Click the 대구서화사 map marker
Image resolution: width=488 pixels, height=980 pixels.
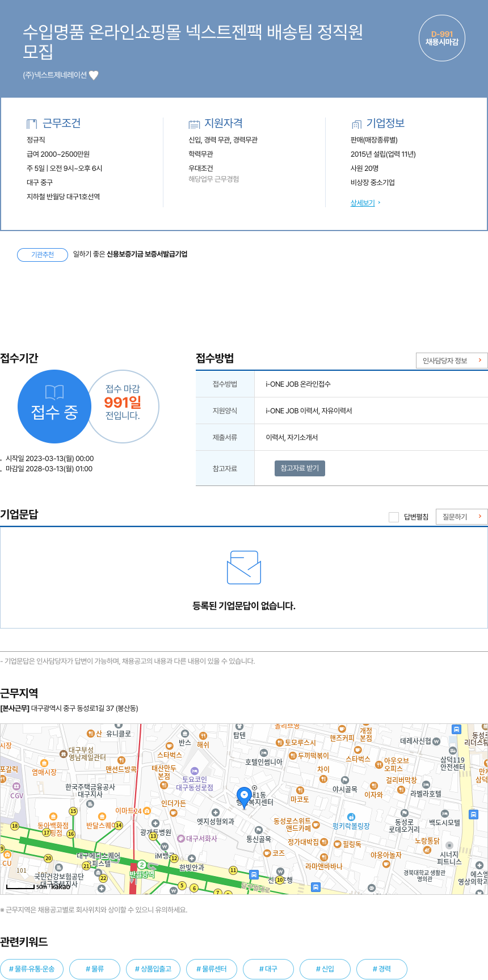pyautogui.click(x=181, y=838)
